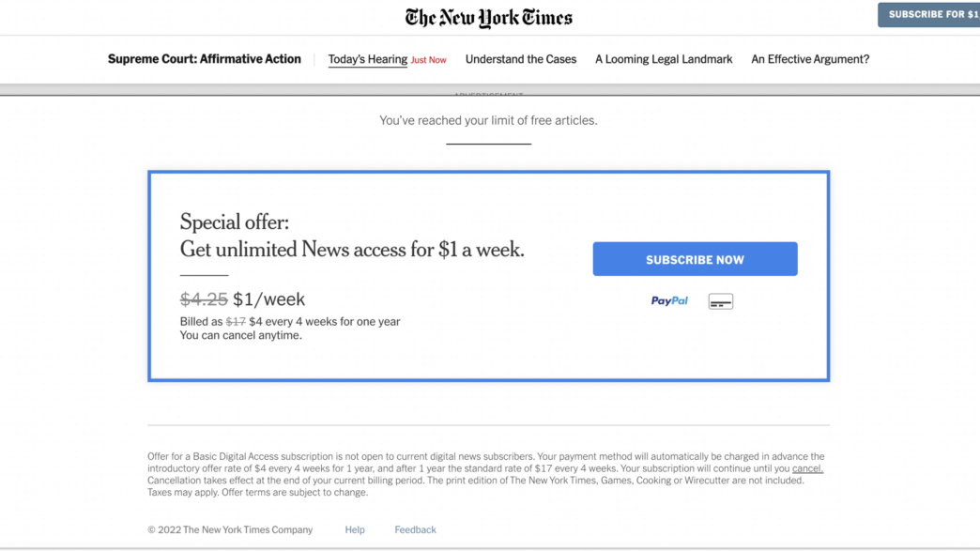980x551 pixels.
Task: Open the Help link in footer
Action: coord(355,529)
